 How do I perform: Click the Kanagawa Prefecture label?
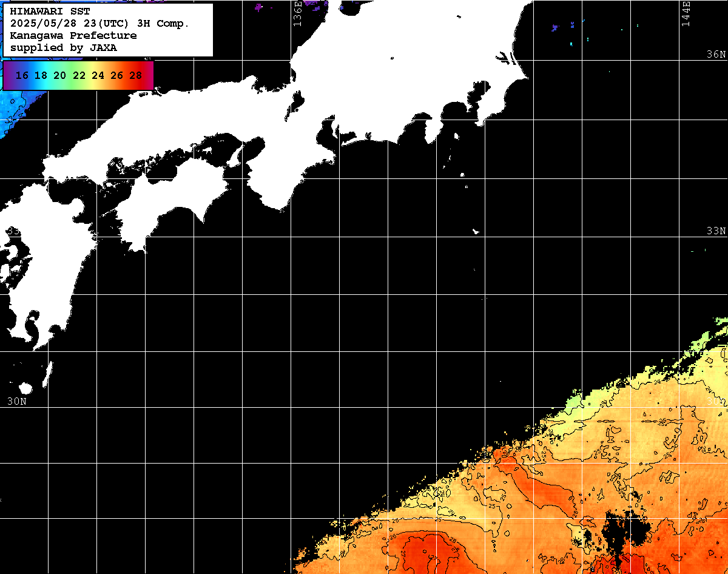[x=73, y=36]
